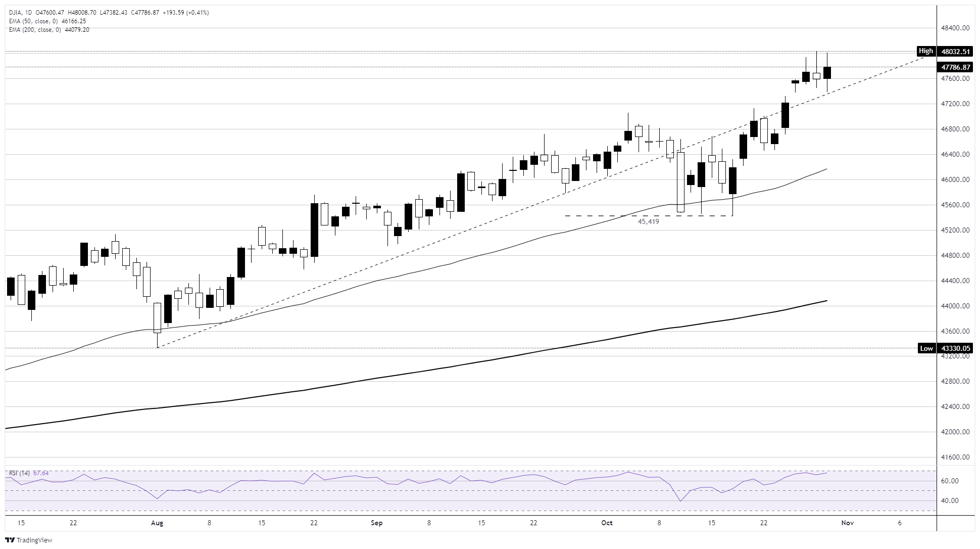Click the Nov label on time axis

pyautogui.click(x=847, y=523)
